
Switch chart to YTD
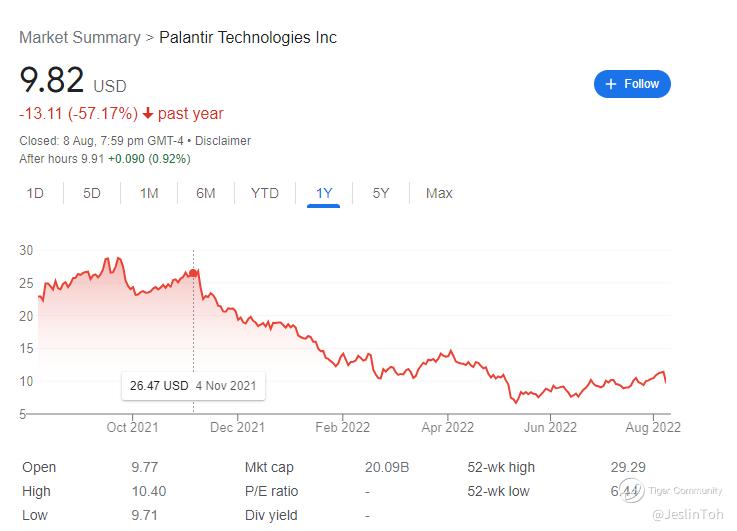coord(265,193)
